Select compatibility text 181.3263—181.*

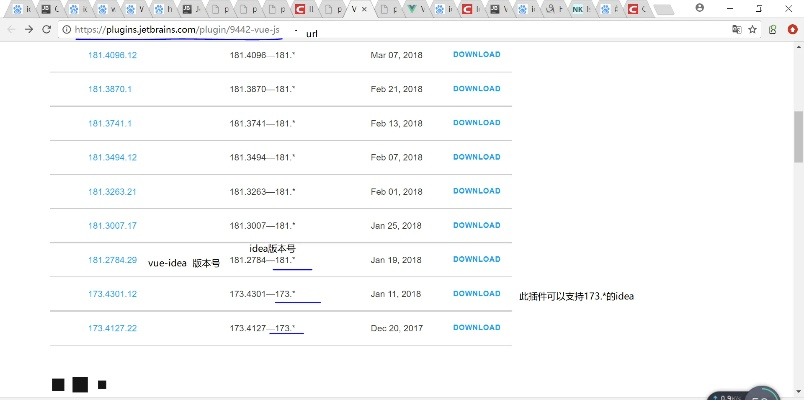click(263, 192)
